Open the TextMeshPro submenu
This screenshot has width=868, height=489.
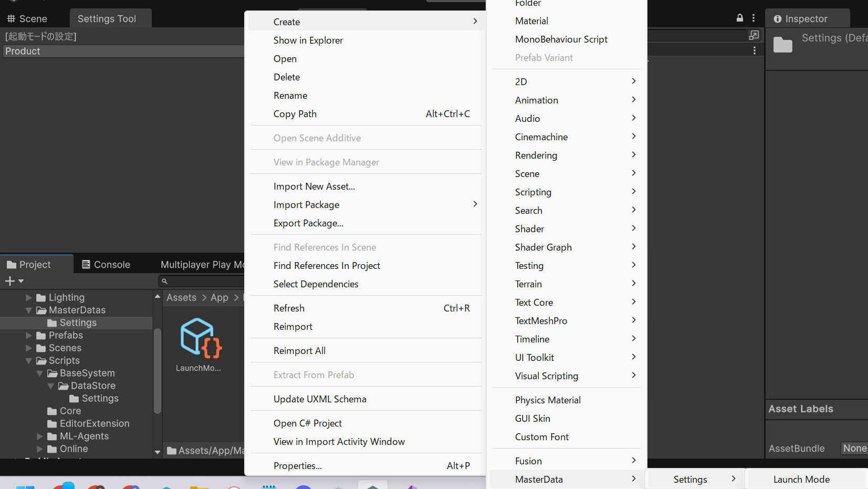pyautogui.click(x=567, y=321)
